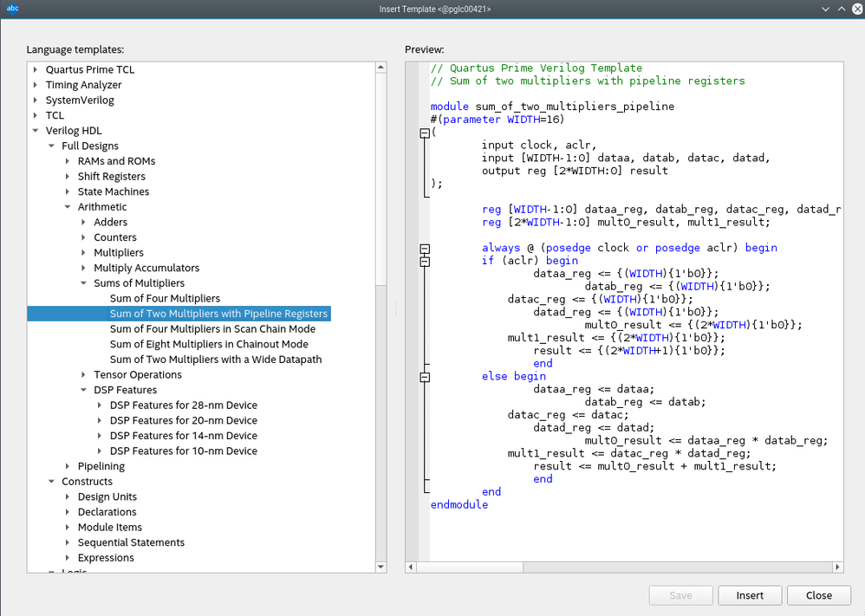This screenshot has width=865, height=616.
Task: Collapse the Verilog HDL tree node
Action: pyautogui.click(x=36, y=131)
